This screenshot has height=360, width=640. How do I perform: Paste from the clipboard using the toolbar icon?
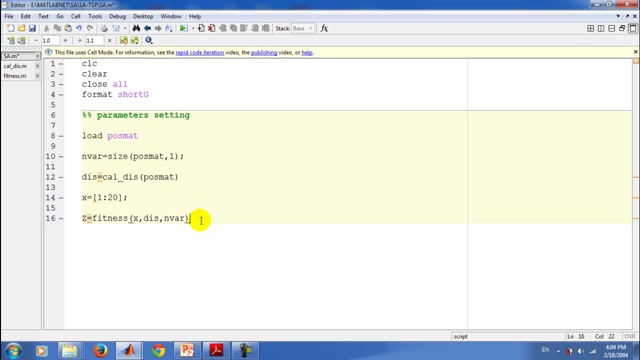point(68,28)
